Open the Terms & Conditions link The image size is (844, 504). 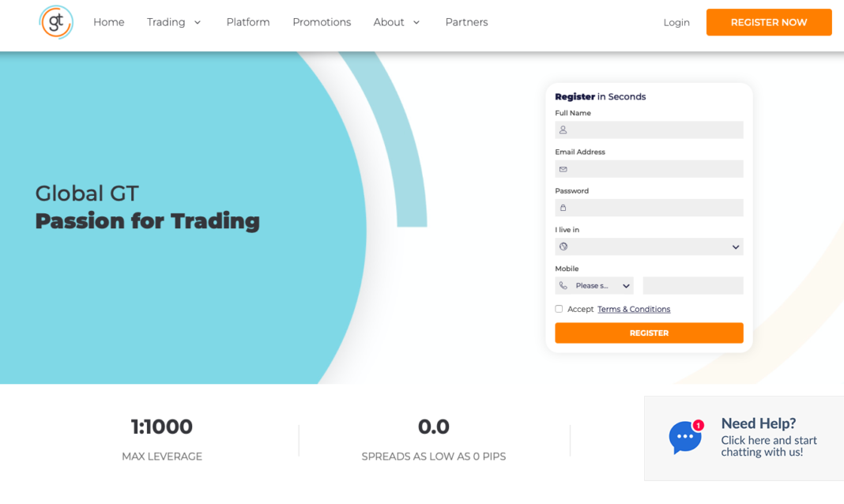[x=634, y=309]
